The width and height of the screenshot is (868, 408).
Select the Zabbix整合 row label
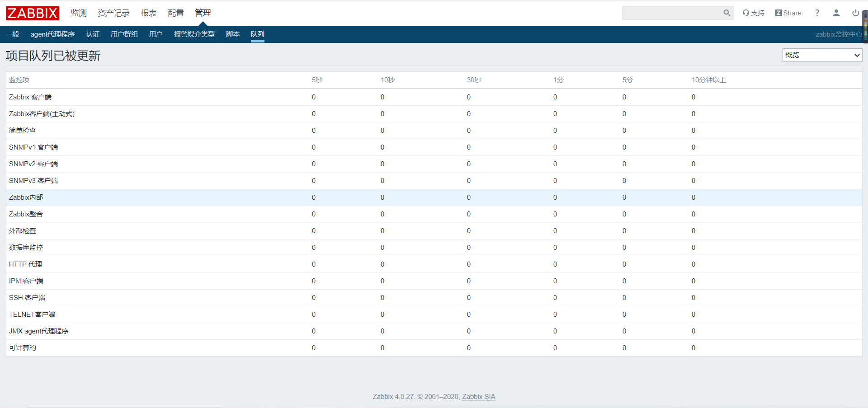[x=26, y=214]
